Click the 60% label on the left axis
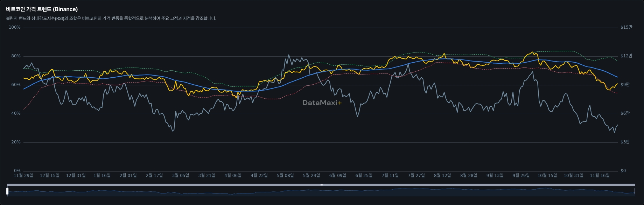This screenshot has width=644, height=205. point(16,85)
